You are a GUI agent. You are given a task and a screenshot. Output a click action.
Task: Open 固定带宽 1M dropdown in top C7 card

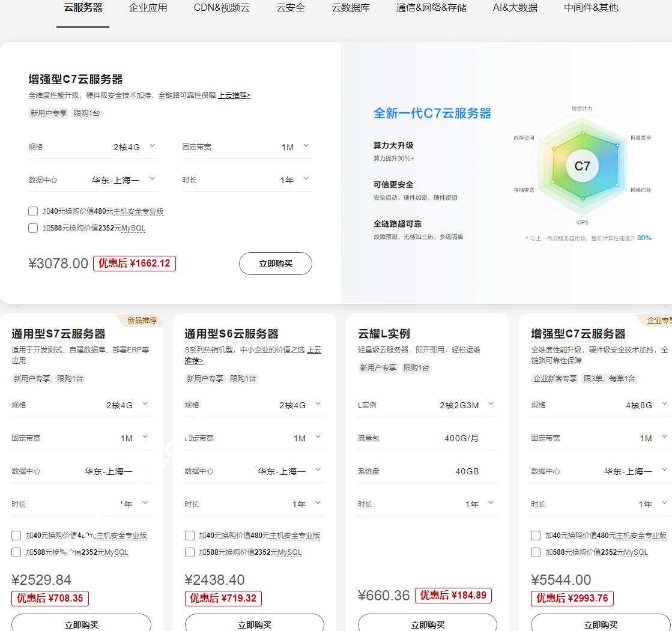[306, 146]
